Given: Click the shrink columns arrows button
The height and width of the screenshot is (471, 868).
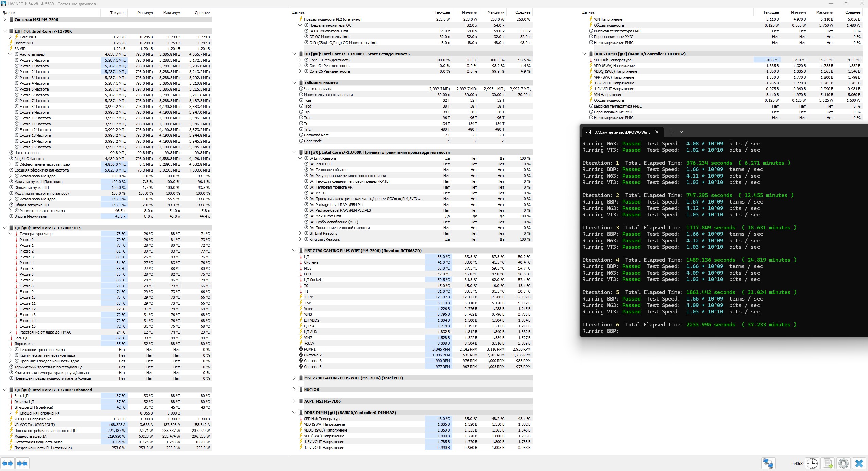Looking at the screenshot, I should pyautogui.click(x=22, y=463).
